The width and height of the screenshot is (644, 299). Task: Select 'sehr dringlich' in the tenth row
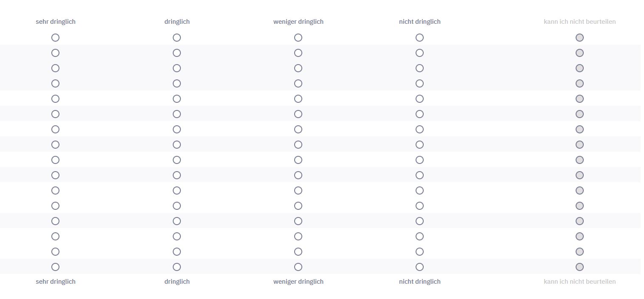click(x=55, y=175)
